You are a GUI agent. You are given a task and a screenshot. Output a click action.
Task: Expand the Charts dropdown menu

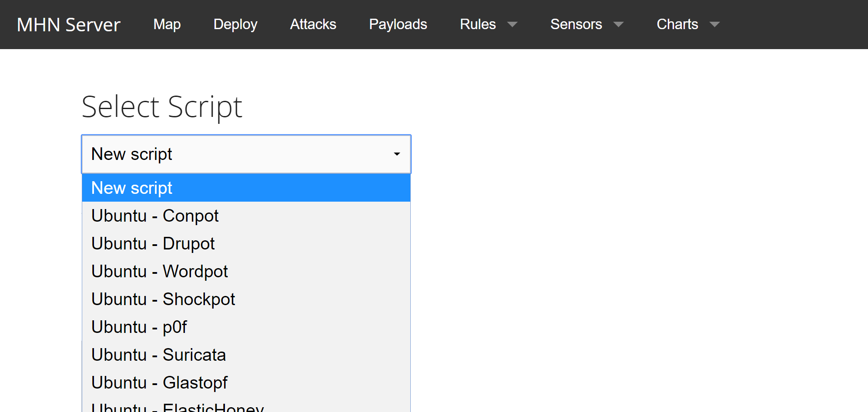click(677, 24)
